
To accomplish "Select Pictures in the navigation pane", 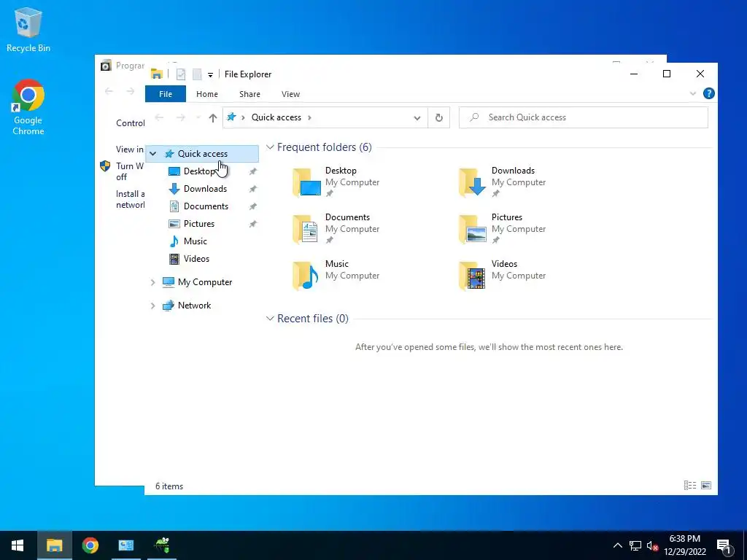I will pyautogui.click(x=198, y=223).
